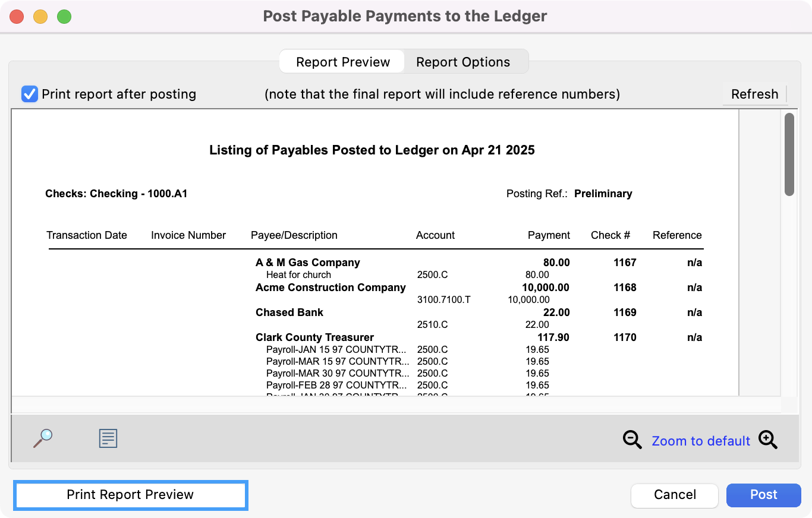This screenshot has height=518, width=812.
Task: Select the Report Preview tab
Action: point(343,62)
